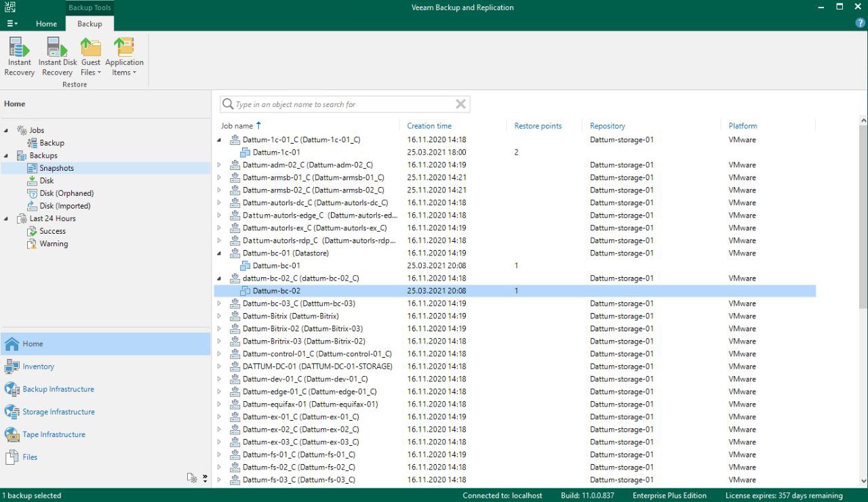868x502 pixels.
Task: Collapse the dattum-bc-02_C backup row
Action: coord(219,278)
